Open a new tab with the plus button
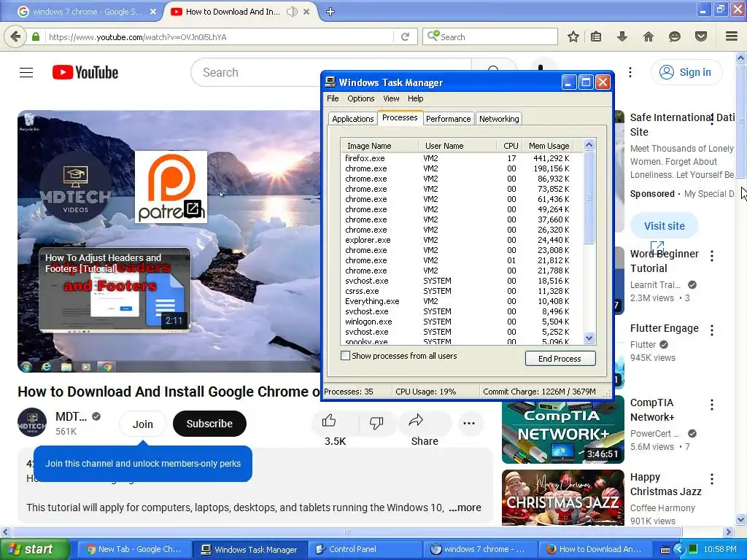The width and height of the screenshot is (747, 560). (330, 12)
